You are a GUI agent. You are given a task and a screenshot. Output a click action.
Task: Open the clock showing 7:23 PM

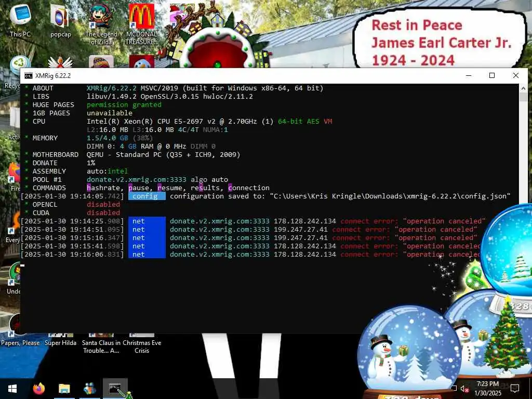click(487, 389)
